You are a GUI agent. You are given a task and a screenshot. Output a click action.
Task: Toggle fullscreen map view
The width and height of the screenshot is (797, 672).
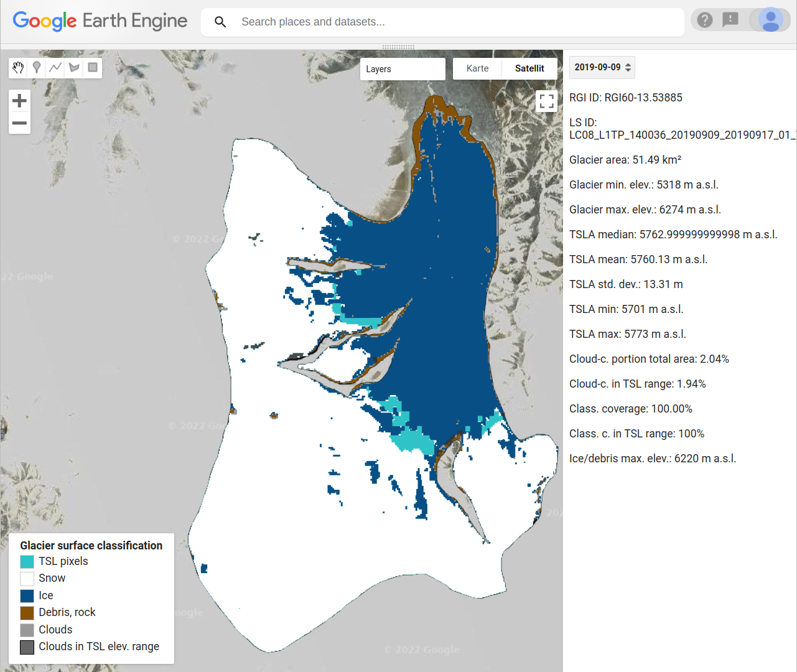(546, 101)
